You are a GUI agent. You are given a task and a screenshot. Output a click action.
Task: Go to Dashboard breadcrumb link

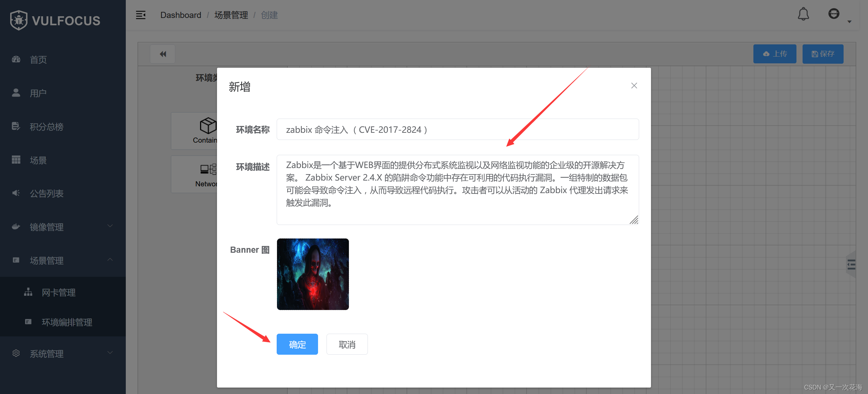coord(181,15)
